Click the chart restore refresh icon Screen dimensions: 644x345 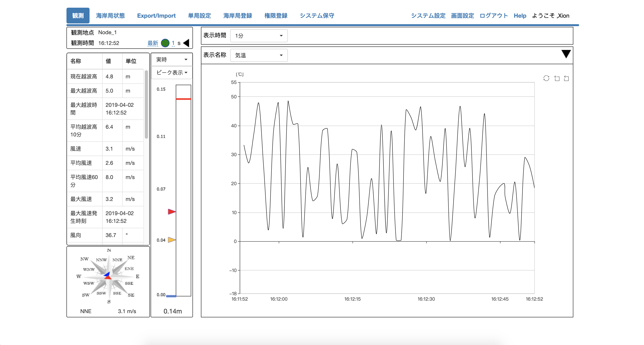click(546, 78)
